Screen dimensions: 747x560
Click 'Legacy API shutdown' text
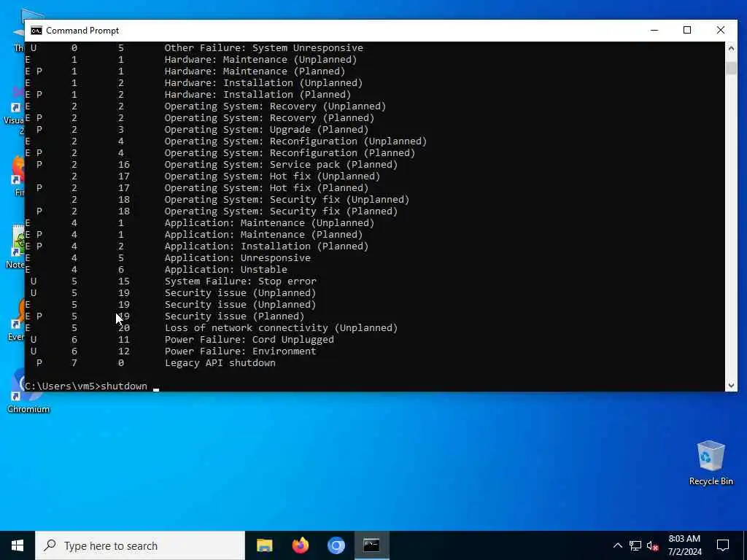pyautogui.click(x=220, y=363)
